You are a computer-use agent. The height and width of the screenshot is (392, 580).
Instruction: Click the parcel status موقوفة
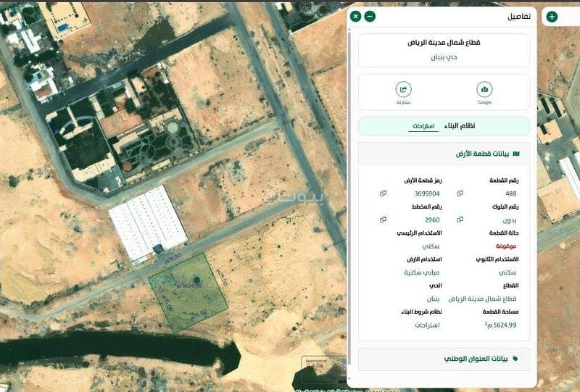pyautogui.click(x=506, y=246)
